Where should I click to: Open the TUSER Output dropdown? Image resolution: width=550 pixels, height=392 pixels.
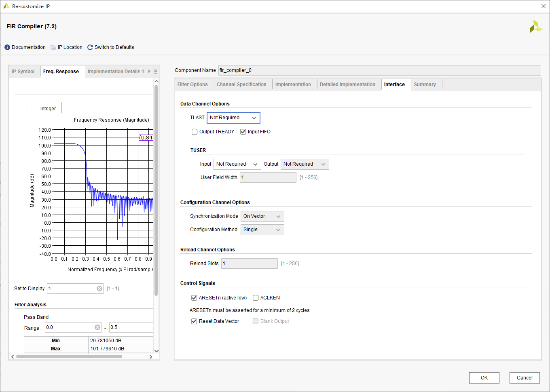click(305, 164)
